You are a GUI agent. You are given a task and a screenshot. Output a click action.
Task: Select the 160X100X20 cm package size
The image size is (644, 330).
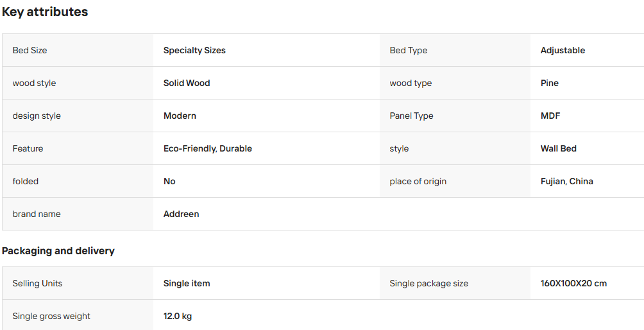coord(573,283)
